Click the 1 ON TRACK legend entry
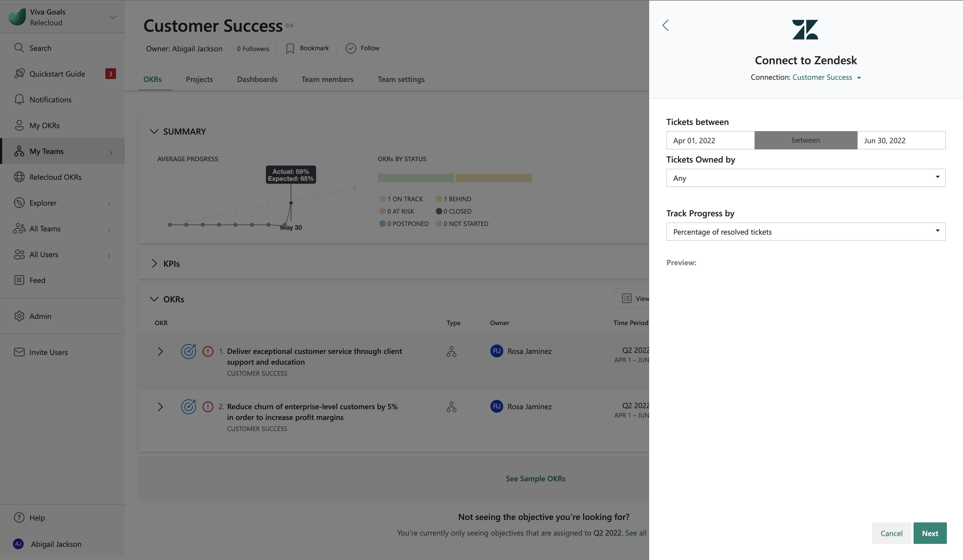The width and height of the screenshot is (963, 560). point(401,199)
